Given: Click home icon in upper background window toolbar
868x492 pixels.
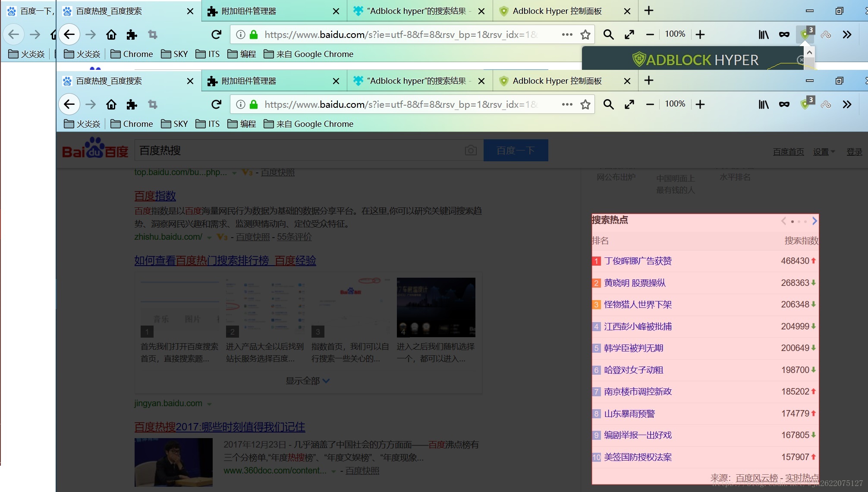Looking at the screenshot, I should (x=111, y=34).
